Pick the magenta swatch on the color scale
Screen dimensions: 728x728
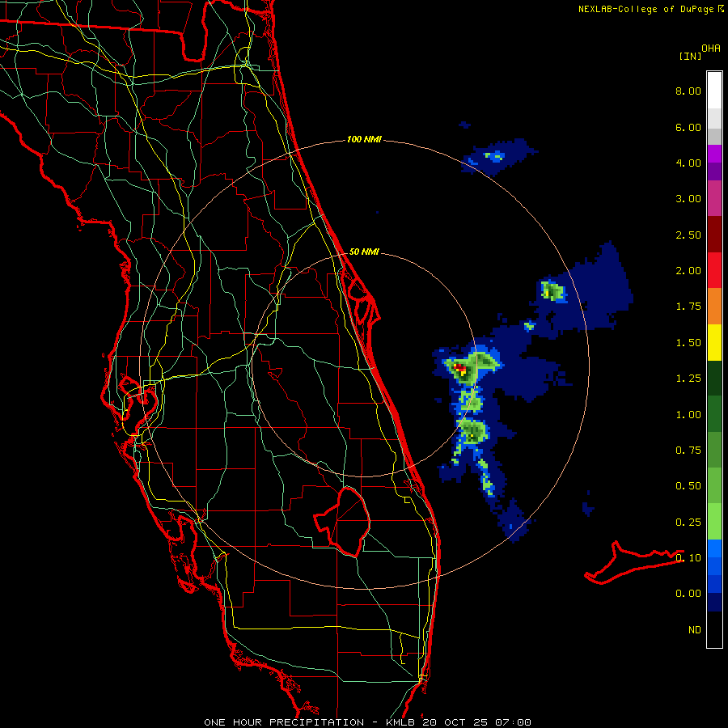point(714,198)
